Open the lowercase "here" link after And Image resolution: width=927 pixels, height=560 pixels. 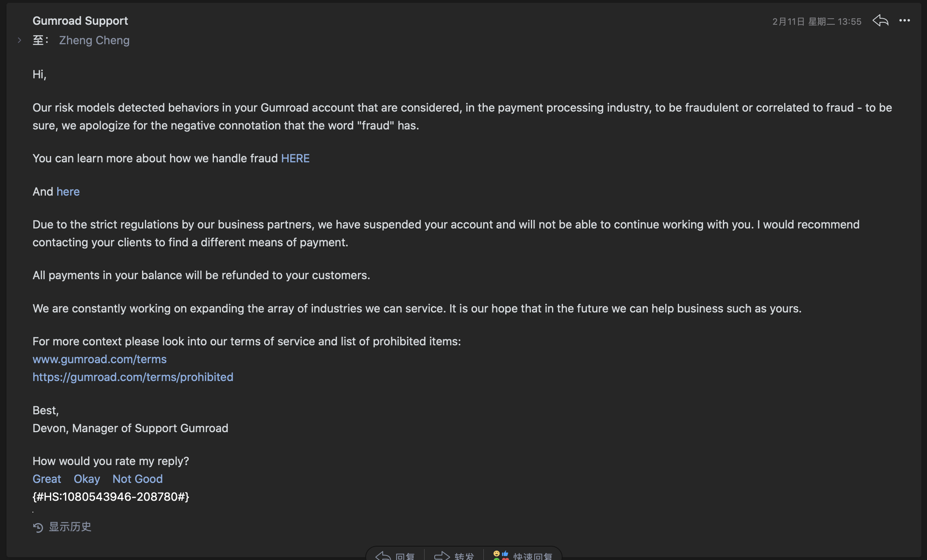click(68, 192)
